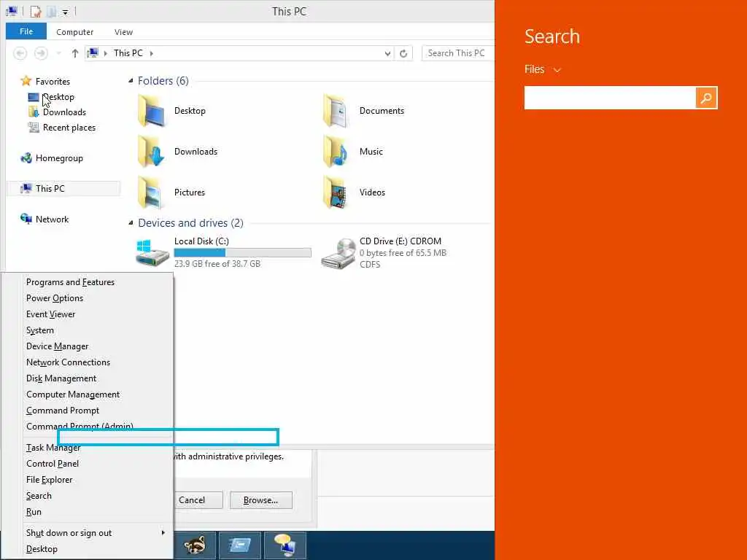Click the Forward navigation arrow
This screenshot has width=747, height=560.
[x=41, y=53]
